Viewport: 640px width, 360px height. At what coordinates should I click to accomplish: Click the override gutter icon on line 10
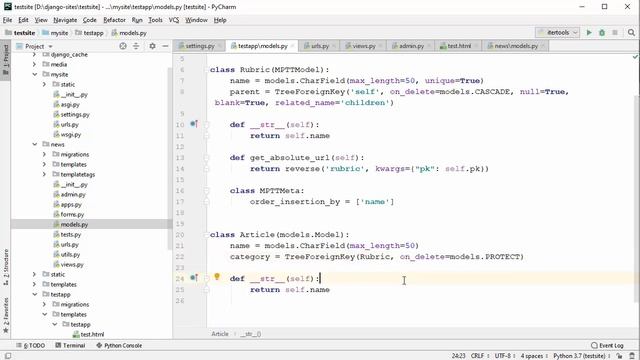194,124
